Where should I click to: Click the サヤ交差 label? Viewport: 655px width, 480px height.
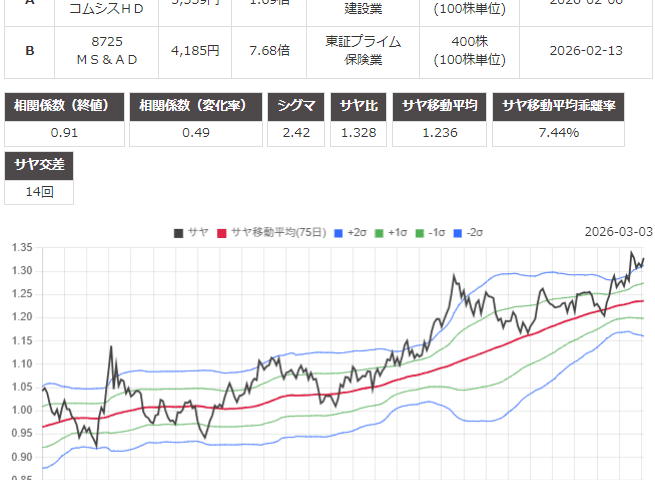click(x=39, y=165)
